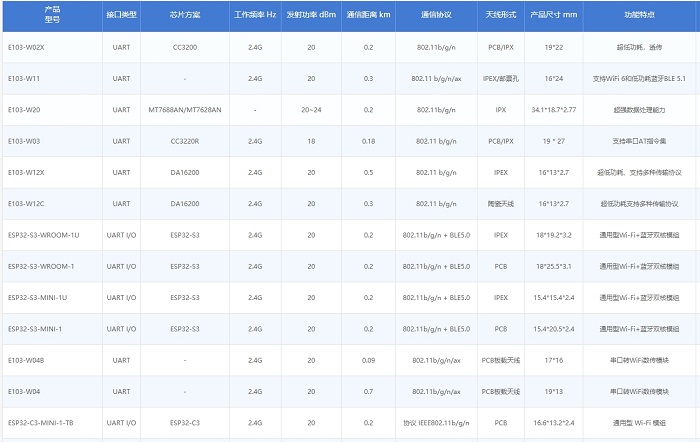Click the 协议 IEEE802.11b/g/n protocol cell
The height and width of the screenshot is (442, 700).
tap(436, 422)
